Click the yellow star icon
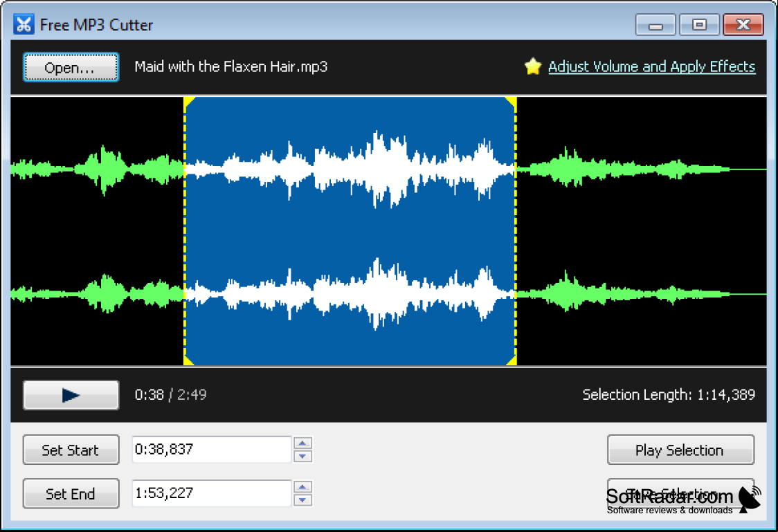The image size is (778, 532). point(533,66)
